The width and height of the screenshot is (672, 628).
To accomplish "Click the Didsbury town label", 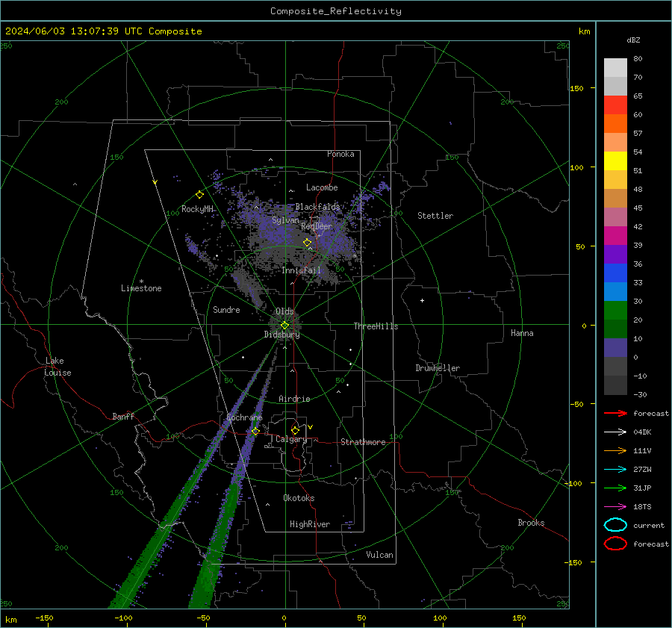I will (281, 335).
